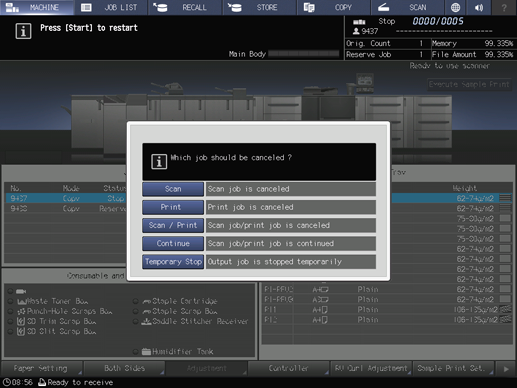This screenshot has width=517, height=388.
Task: Click the Staple Cartridge icon
Action: click(x=147, y=302)
